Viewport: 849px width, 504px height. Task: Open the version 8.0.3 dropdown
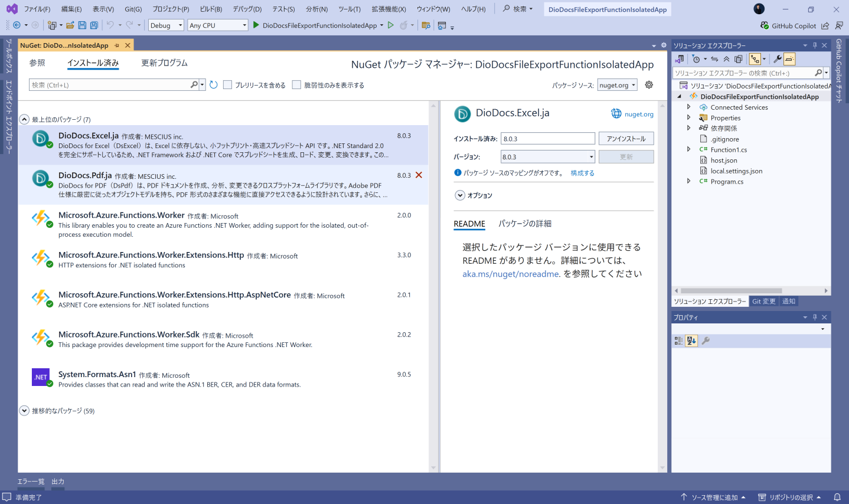coord(548,157)
